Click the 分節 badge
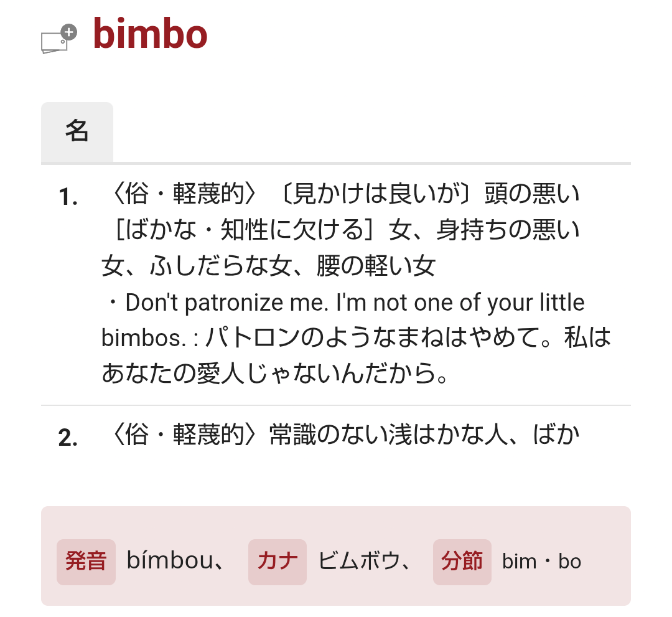This screenshot has height=617, width=672. [462, 562]
